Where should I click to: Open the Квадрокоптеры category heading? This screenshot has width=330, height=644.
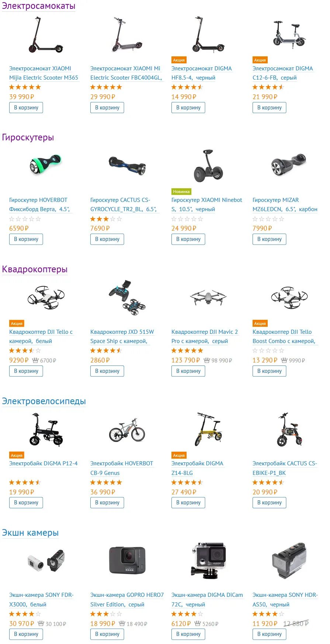click(35, 269)
